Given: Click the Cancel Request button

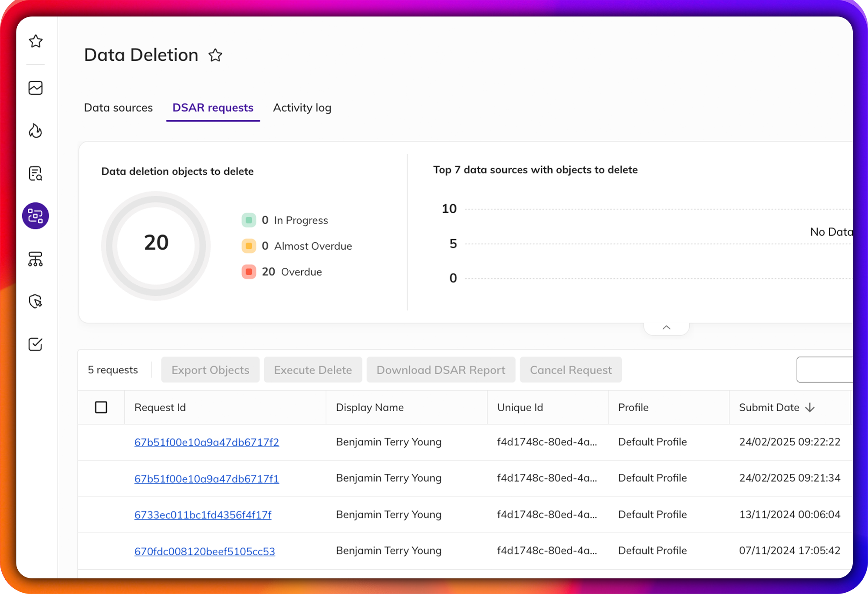Looking at the screenshot, I should pos(571,370).
